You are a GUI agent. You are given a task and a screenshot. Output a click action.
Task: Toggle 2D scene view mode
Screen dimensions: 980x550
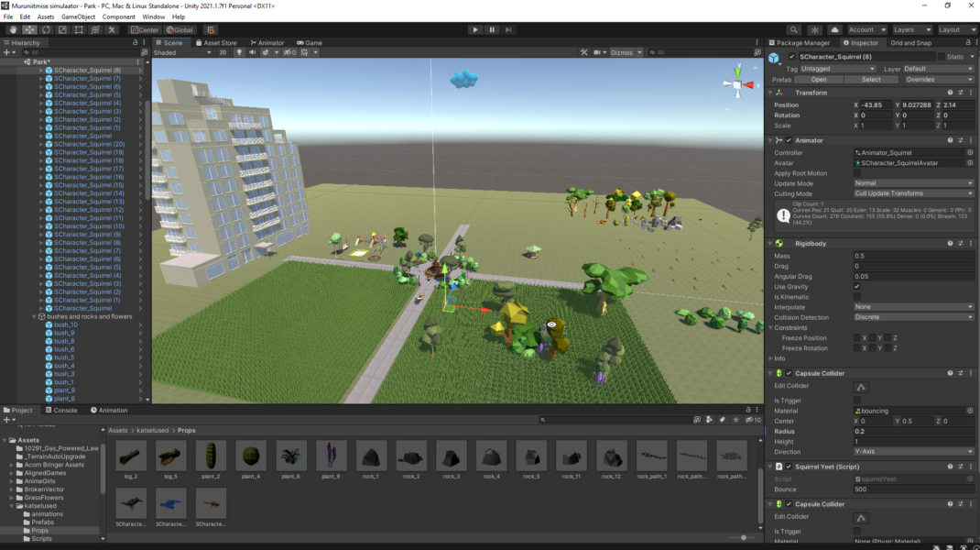[223, 53]
